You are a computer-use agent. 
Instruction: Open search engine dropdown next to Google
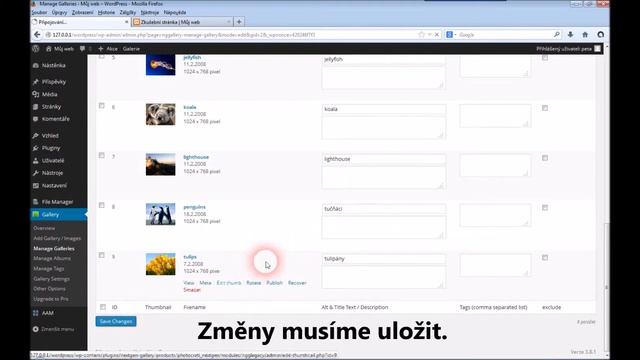coord(451,35)
